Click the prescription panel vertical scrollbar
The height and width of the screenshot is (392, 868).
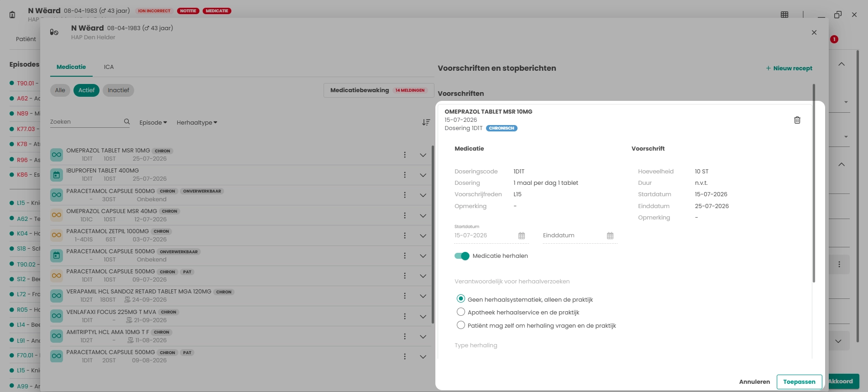[814, 183]
